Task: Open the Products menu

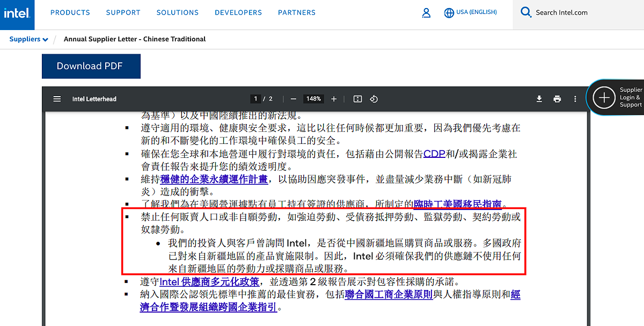Action: (70, 12)
